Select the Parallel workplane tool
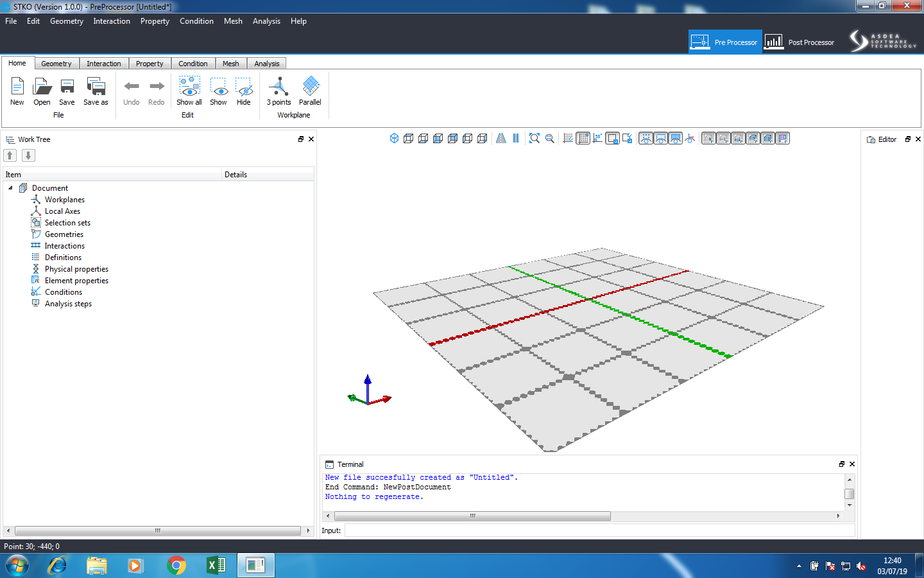Screen dimensions: 924x578 (x=311, y=86)
